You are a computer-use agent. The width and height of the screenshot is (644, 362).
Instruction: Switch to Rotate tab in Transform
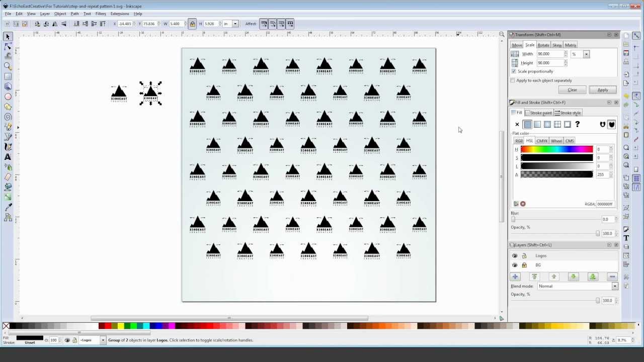pos(543,45)
